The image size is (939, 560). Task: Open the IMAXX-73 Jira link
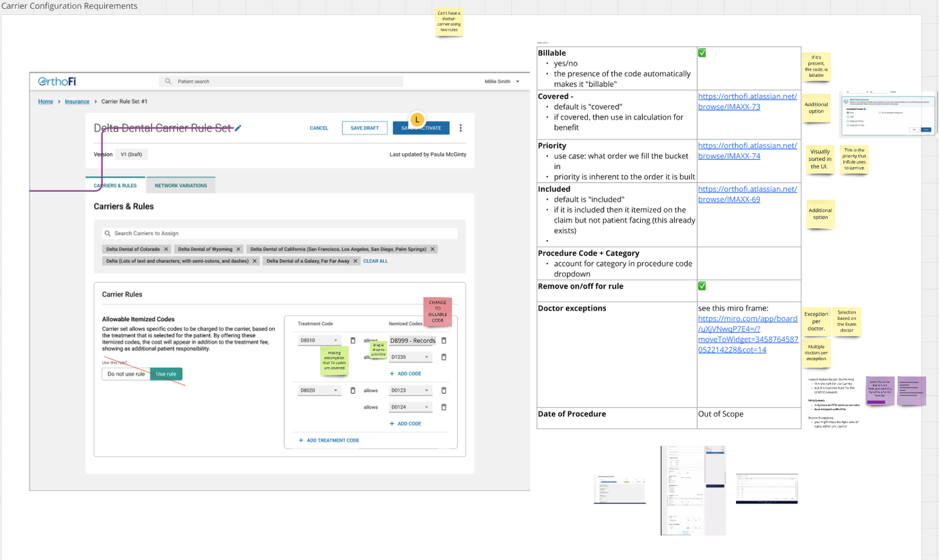tap(747, 101)
